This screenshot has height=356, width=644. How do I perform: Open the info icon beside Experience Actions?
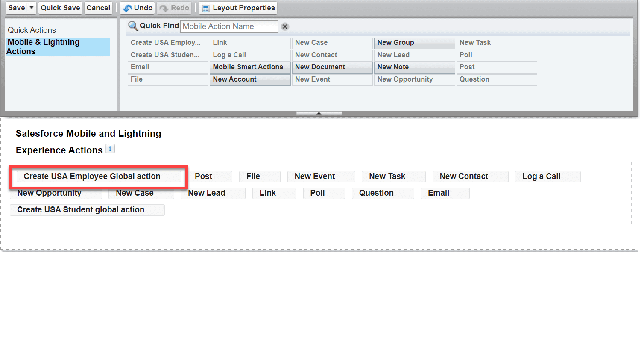point(110,148)
